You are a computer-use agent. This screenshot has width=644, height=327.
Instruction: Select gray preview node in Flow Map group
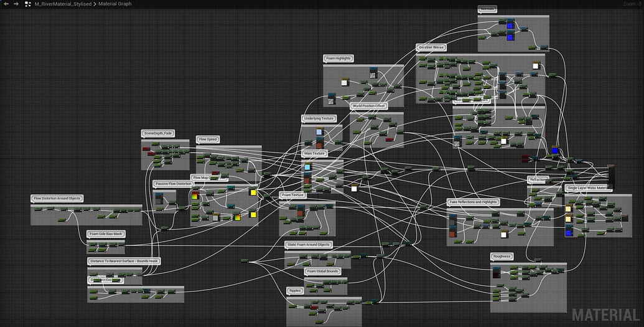click(216, 217)
